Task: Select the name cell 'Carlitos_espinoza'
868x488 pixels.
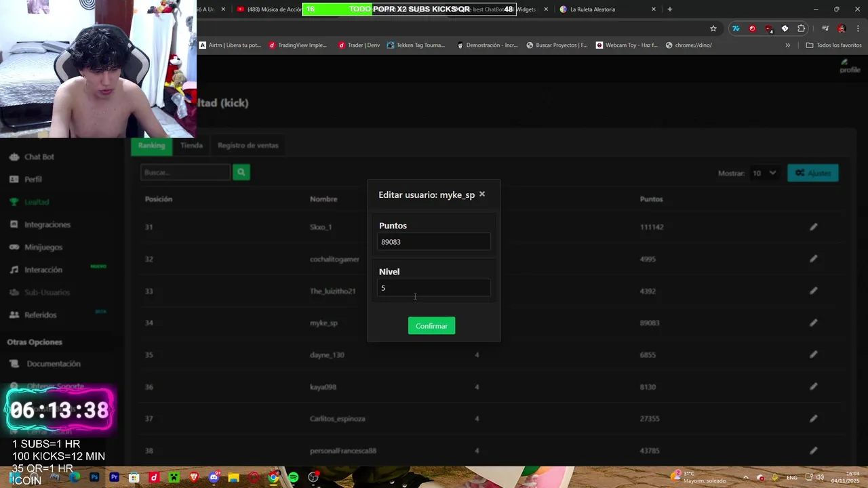Action: tap(338, 419)
